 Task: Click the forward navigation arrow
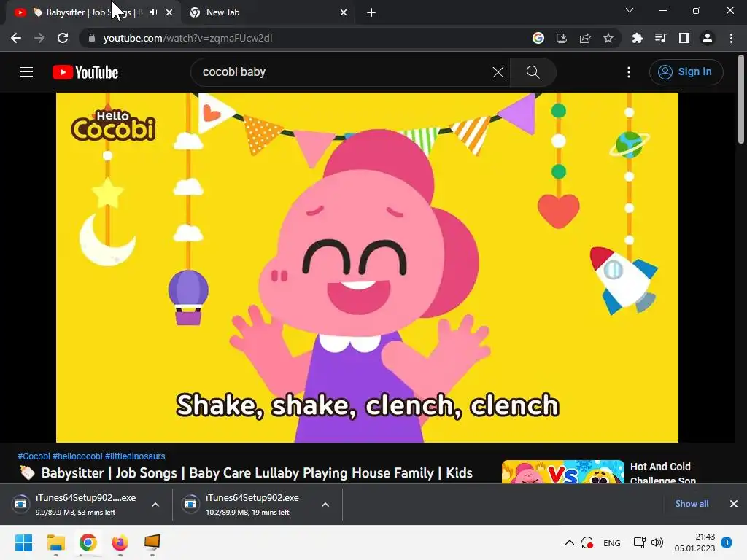click(x=39, y=38)
